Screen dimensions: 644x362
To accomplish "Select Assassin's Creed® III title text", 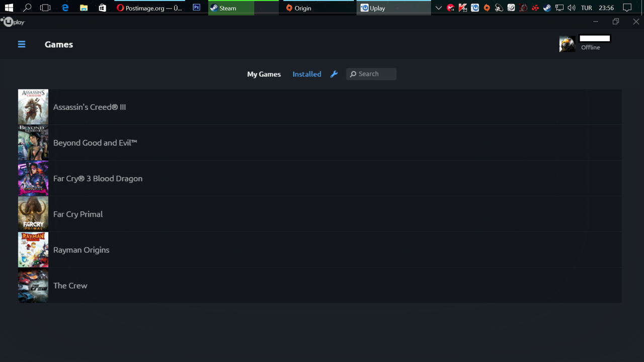I will pos(90,107).
